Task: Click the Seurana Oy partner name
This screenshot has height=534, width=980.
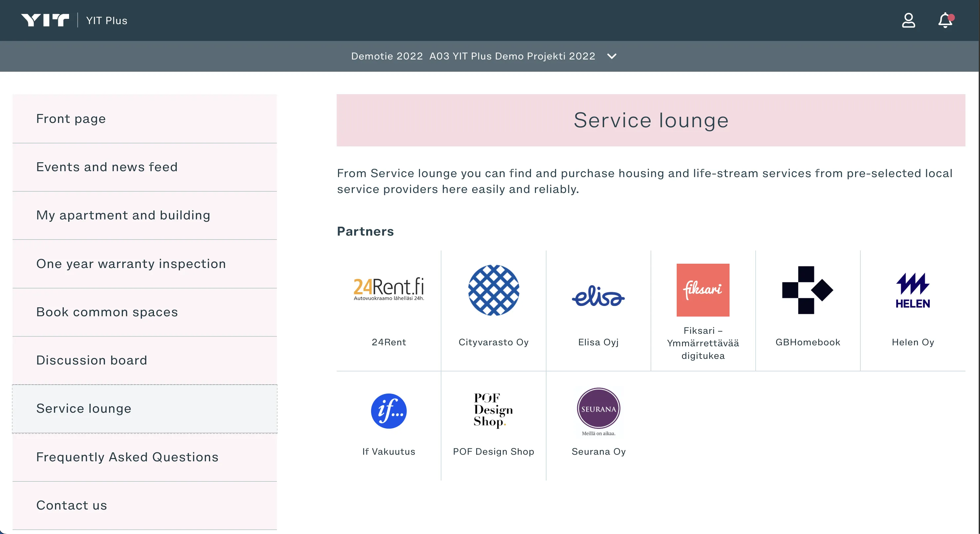Action: point(598,452)
